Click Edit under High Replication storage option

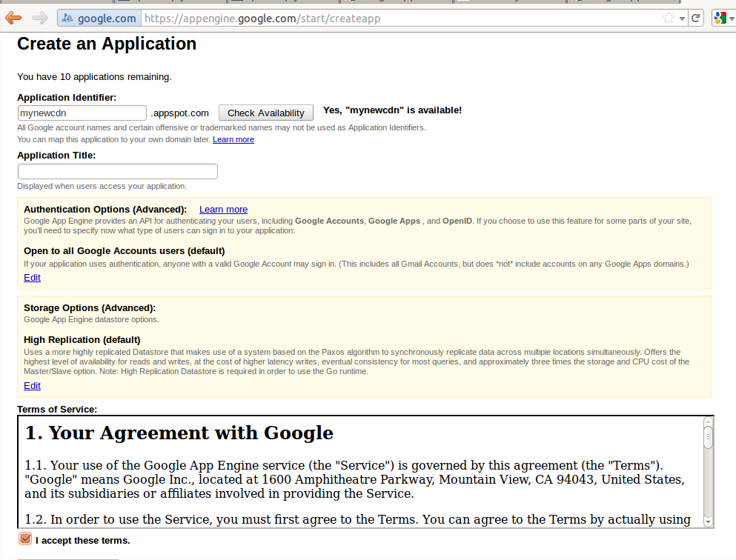(x=32, y=385)
